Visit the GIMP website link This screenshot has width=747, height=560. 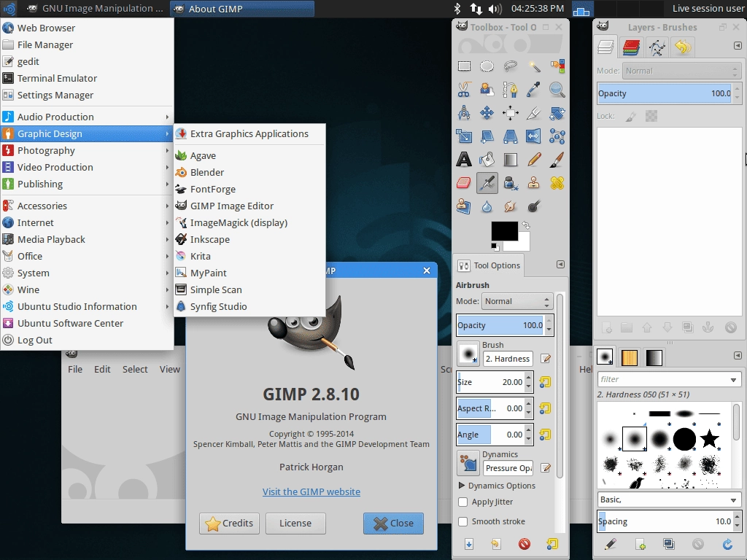pyautogui.click(x=311, y=492)
